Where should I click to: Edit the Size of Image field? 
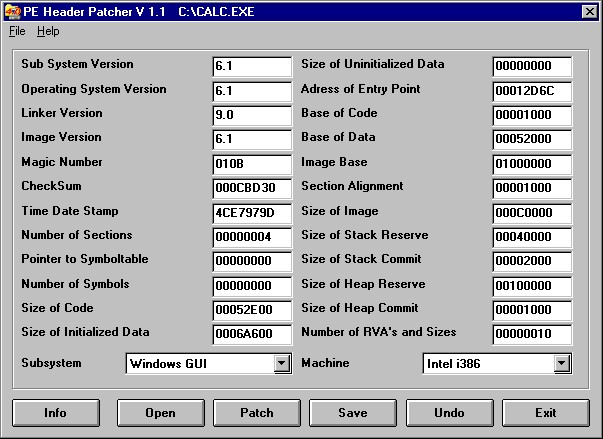(x=532, y=213)
